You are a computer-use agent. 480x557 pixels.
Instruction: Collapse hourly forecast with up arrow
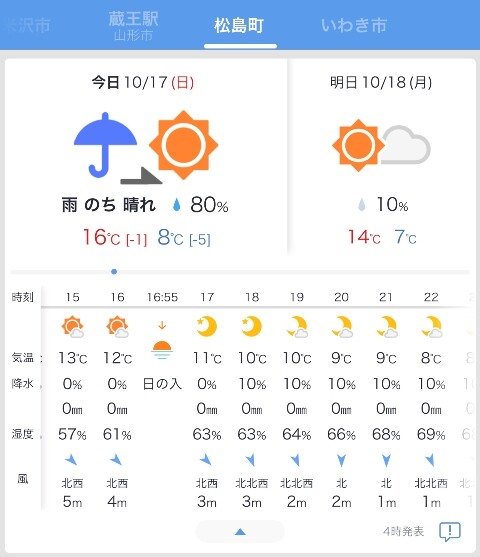click(x=240, y=532)
